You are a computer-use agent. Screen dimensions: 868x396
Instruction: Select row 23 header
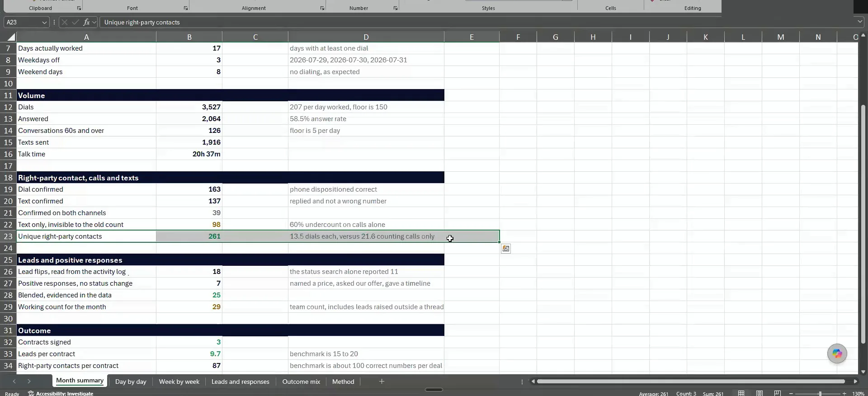point(8,236)
